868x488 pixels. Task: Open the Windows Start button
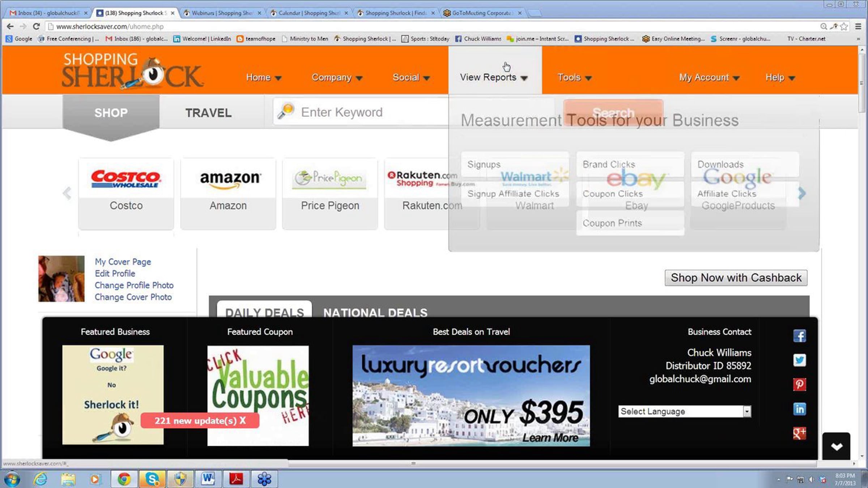click(x=12, y=479)
